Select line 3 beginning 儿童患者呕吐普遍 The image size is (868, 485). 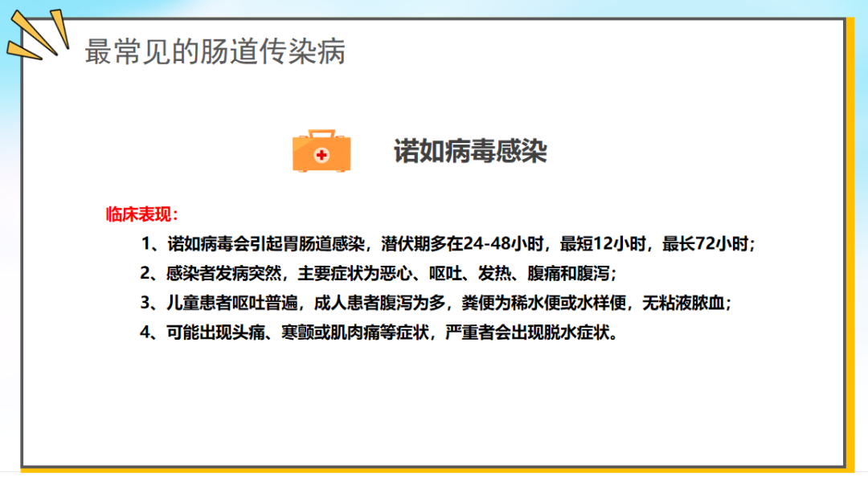click(436, 303)
